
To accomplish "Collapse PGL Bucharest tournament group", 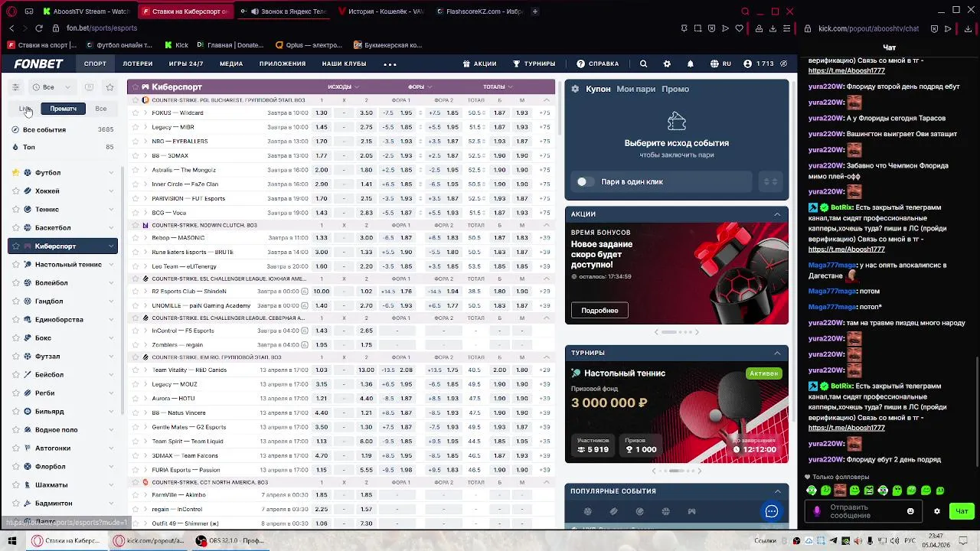I will pyautogui.click(x=546, y=100).
